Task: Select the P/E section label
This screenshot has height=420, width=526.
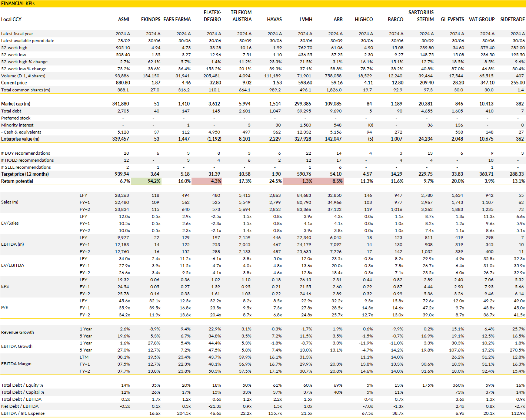Action: pos(5,308)
